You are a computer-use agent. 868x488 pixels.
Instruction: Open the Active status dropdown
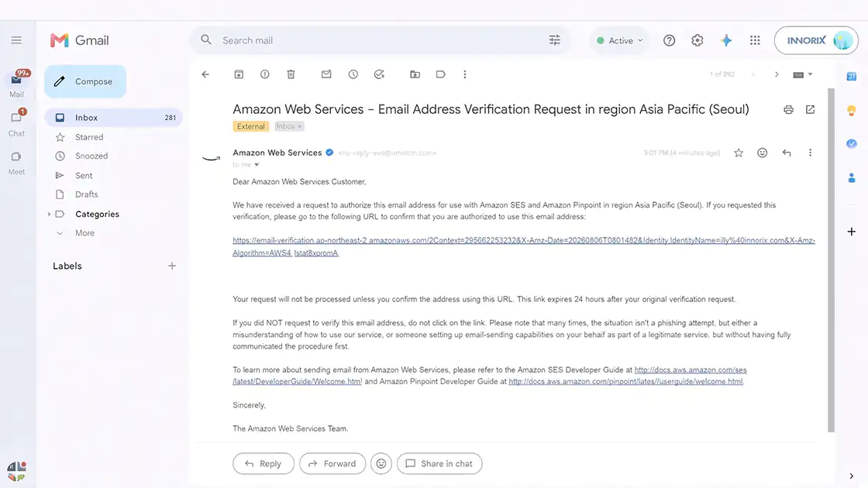coord(619,40)
